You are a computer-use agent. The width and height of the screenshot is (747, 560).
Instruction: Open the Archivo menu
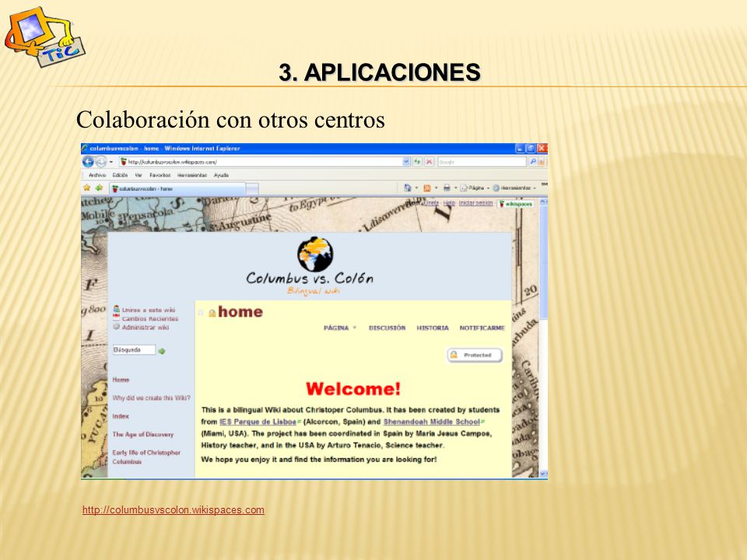pos(97,175)
